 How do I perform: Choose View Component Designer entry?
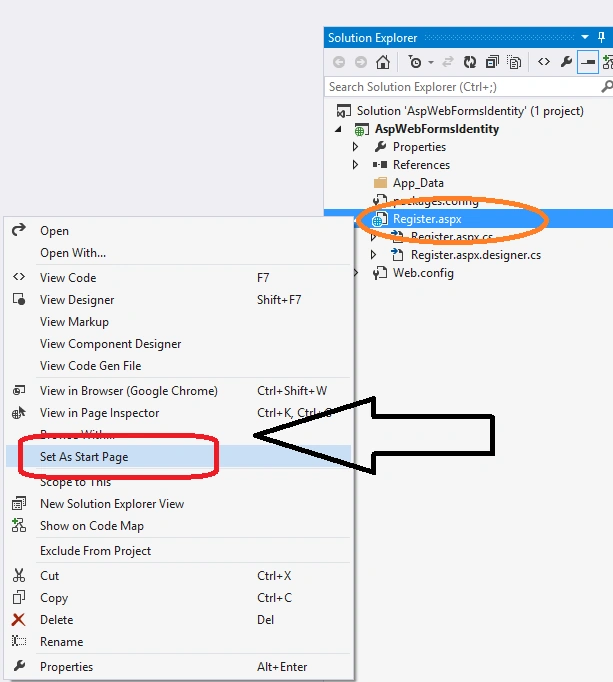(x=178, y=344)
